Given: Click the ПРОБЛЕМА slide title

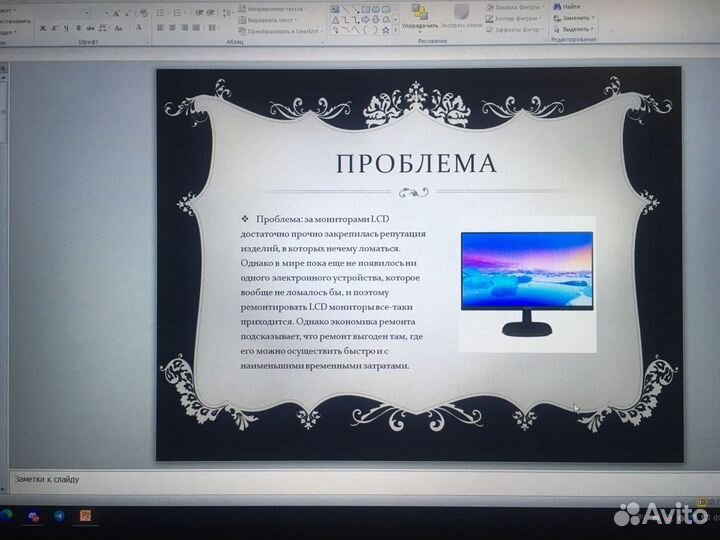Looking at the screenshot, I should (416, 164).
